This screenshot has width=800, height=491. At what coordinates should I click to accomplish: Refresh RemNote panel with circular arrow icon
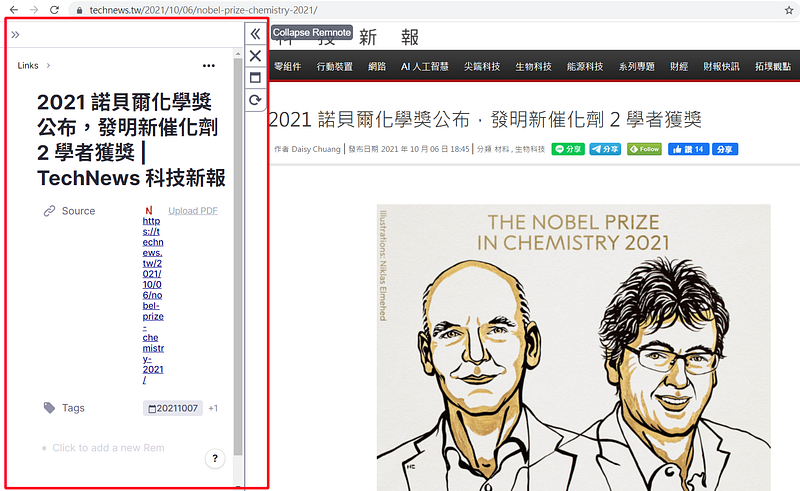tap(255, 100)
